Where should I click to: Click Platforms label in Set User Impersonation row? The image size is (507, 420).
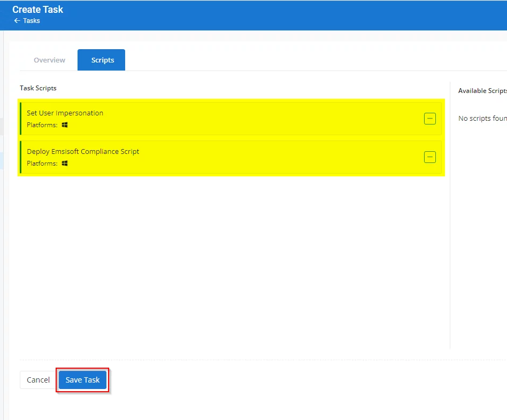[x=42, y=125]
